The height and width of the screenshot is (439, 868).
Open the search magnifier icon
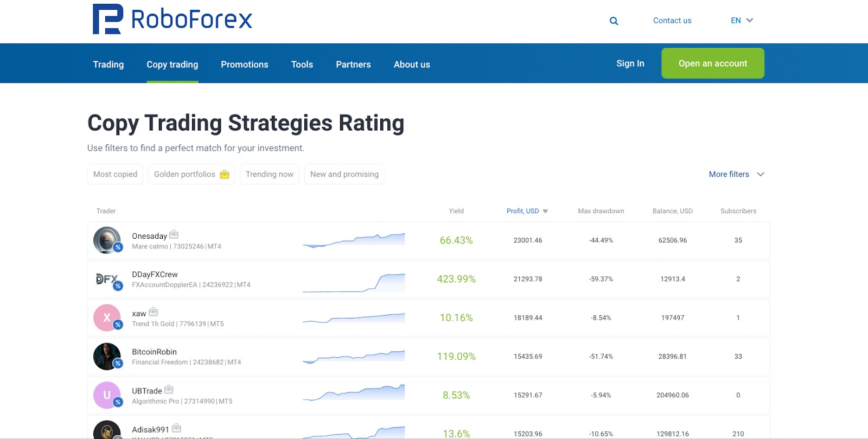(x=614, y=21)
